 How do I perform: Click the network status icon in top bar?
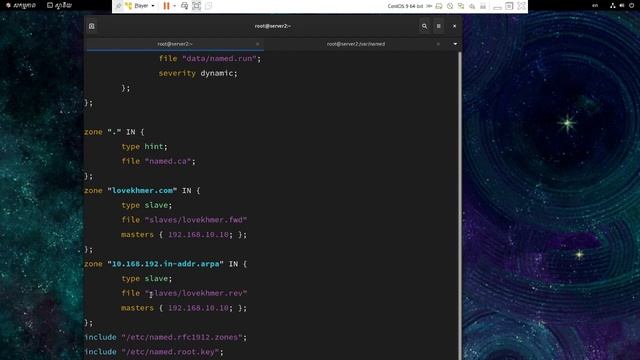click(x=613, y=5)
